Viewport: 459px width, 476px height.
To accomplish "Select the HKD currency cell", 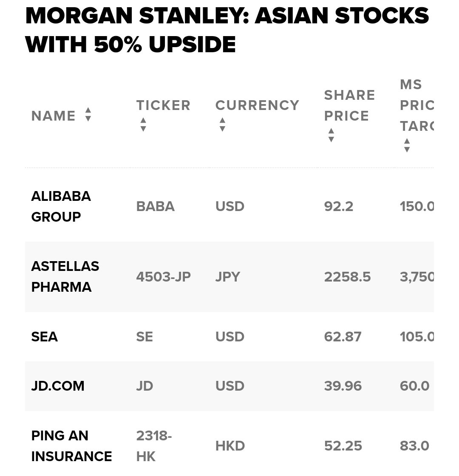I will 230,446.
